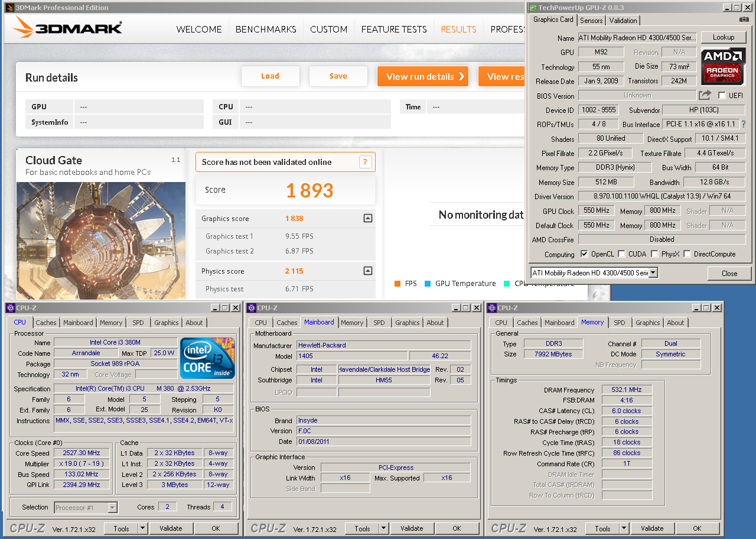
Task: Go to the WELCOME tab in 3DMark
Action: (199, 29)
